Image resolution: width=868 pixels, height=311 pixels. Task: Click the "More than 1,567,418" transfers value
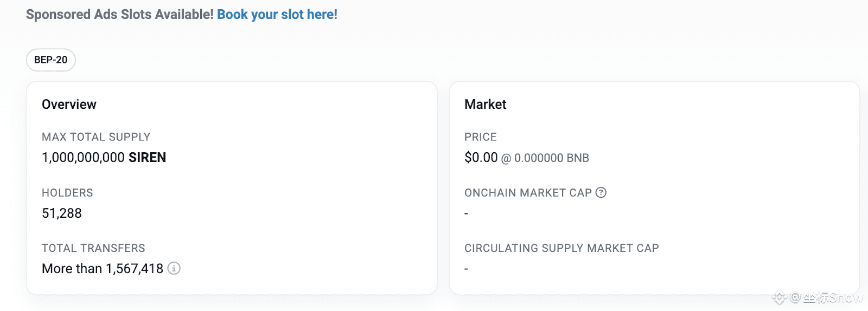pos(103,269)
